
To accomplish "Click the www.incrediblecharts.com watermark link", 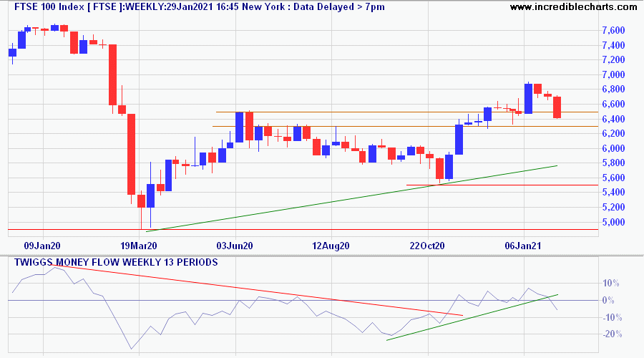I will 573,7.
